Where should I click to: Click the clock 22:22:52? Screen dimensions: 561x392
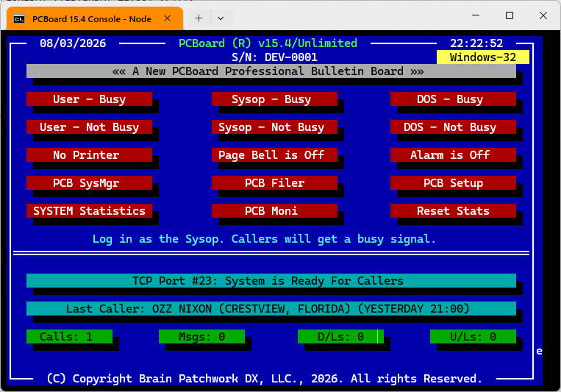coord(476,43)
